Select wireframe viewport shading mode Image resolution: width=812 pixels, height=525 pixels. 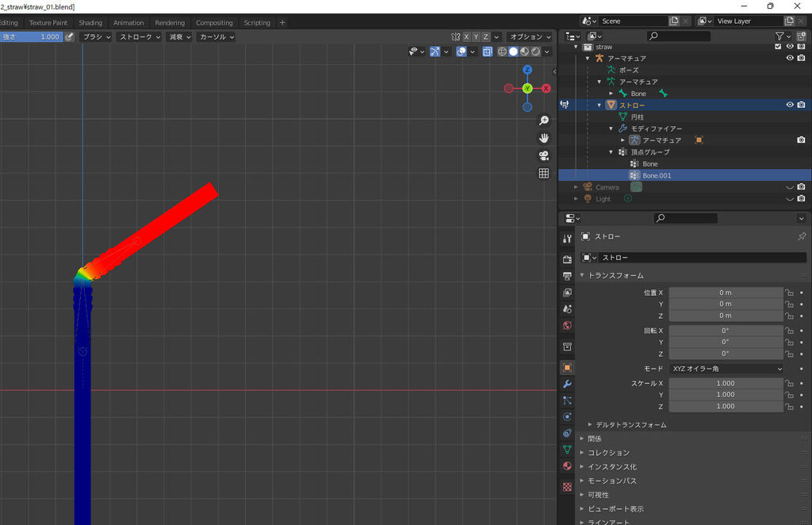[x=502, y=52]
